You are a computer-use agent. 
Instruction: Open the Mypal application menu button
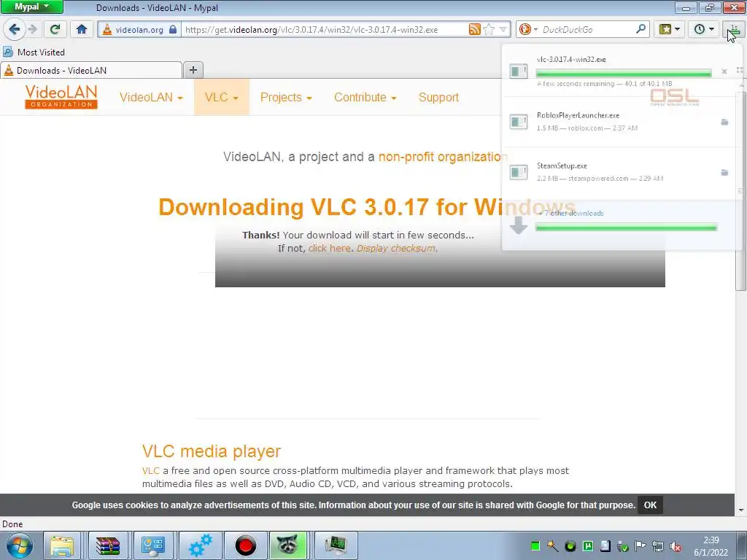pyautogui.click(x=32, y=7)
